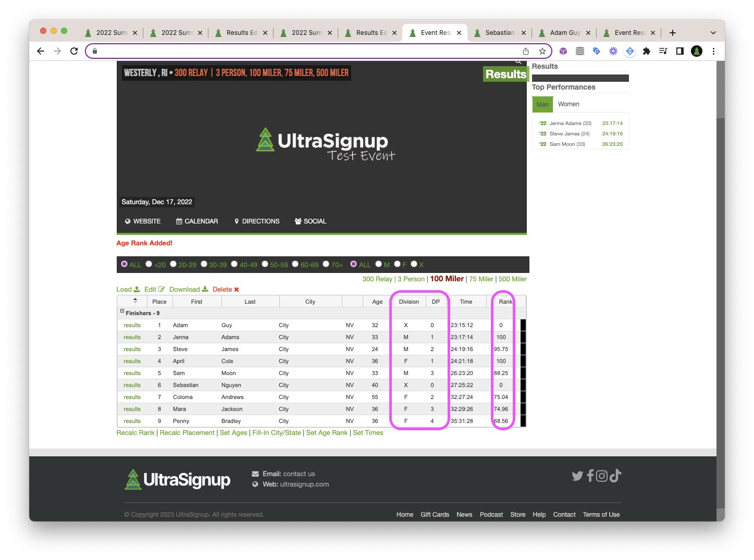Open a new browser tab
The image size is (754, 560).
point(673,33)
